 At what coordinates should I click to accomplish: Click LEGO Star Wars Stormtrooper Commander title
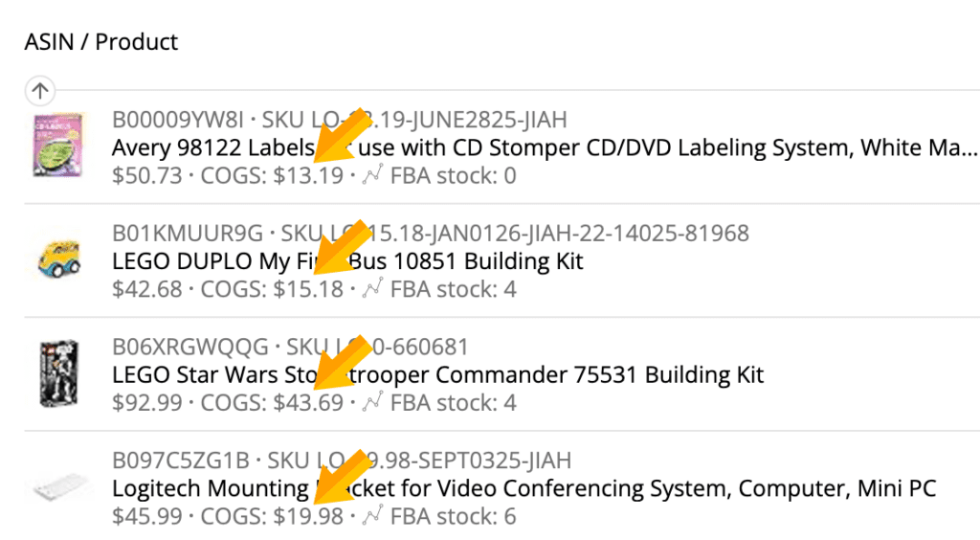(437, 374)
